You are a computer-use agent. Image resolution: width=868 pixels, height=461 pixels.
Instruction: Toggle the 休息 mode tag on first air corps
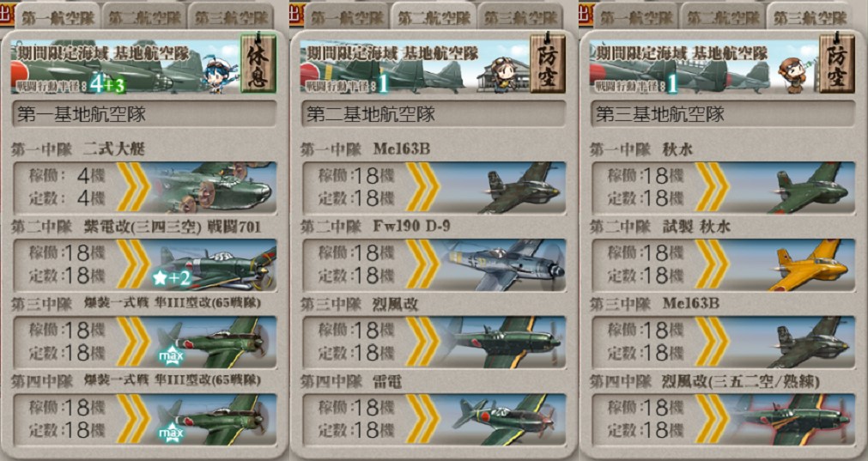point(258,63)
